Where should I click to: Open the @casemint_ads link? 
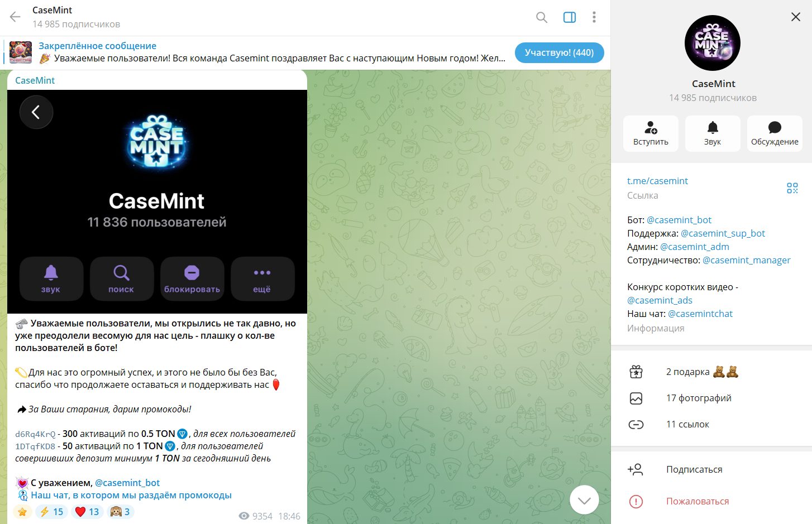click(660, 300)
